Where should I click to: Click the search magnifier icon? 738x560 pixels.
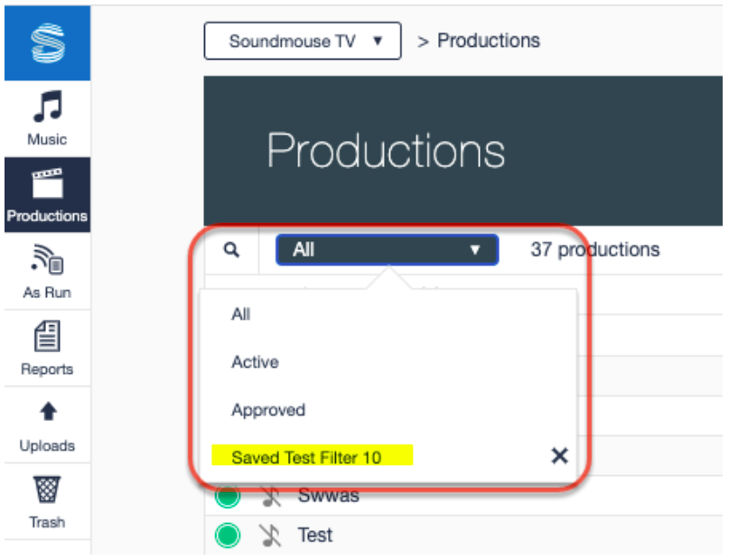[x=231, y=249]
